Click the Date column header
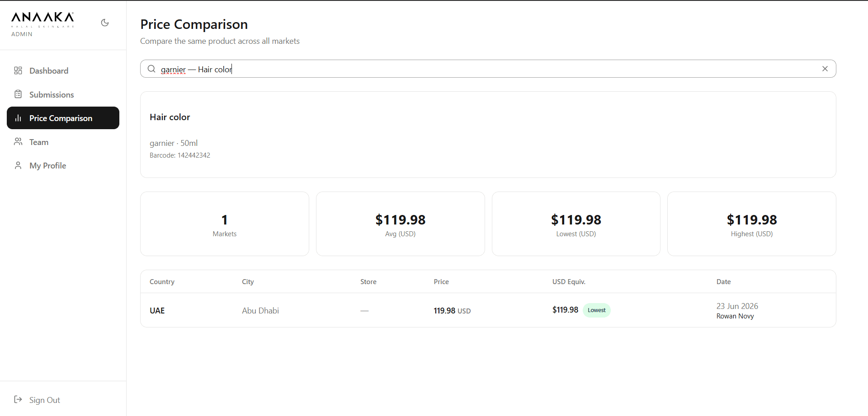The image size is (868, 416). click(723, 281)
